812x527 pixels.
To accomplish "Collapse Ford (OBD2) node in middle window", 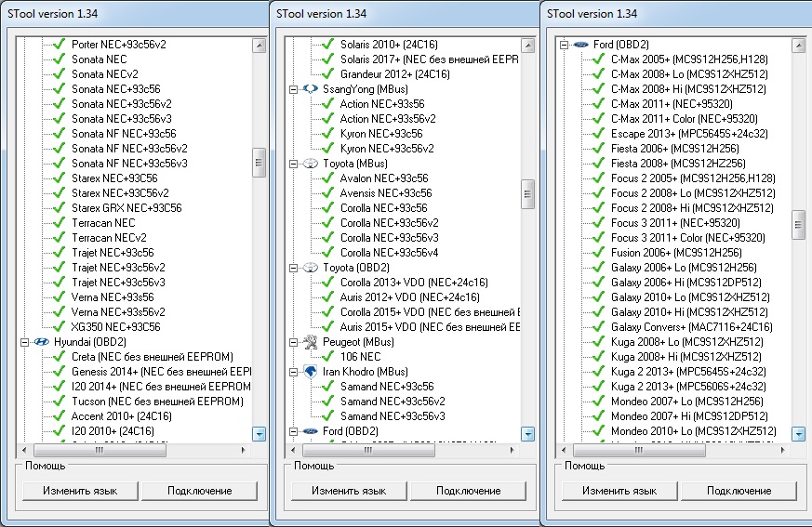I will 293,431.
